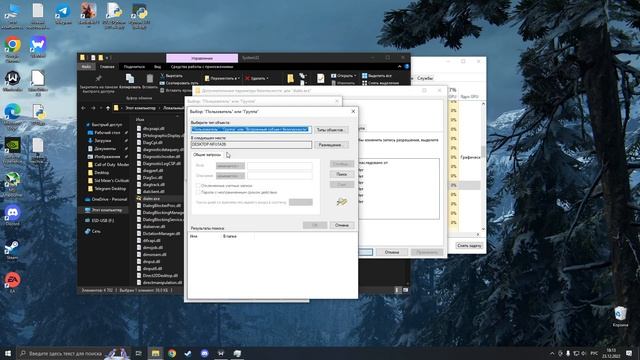Select Рабочий стол in Explorer sidebar
Screen dimensions: 640x360
click(x=107, y=133)
